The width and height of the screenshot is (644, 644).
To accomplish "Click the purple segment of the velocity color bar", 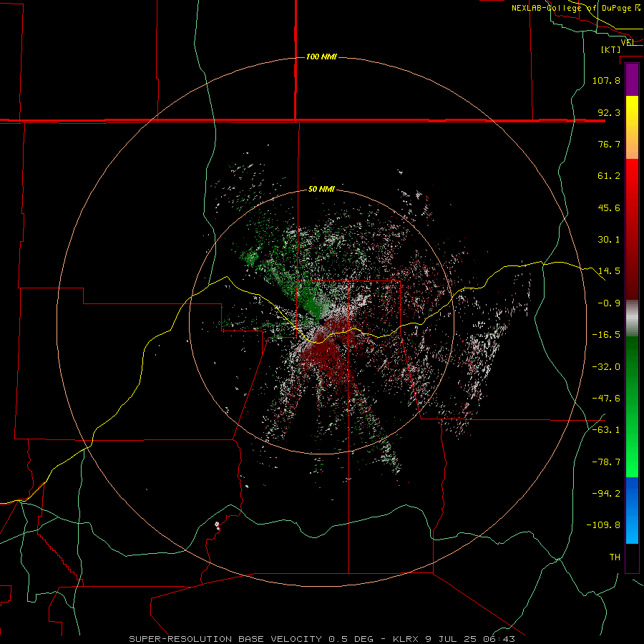I will tap(632, 79).
